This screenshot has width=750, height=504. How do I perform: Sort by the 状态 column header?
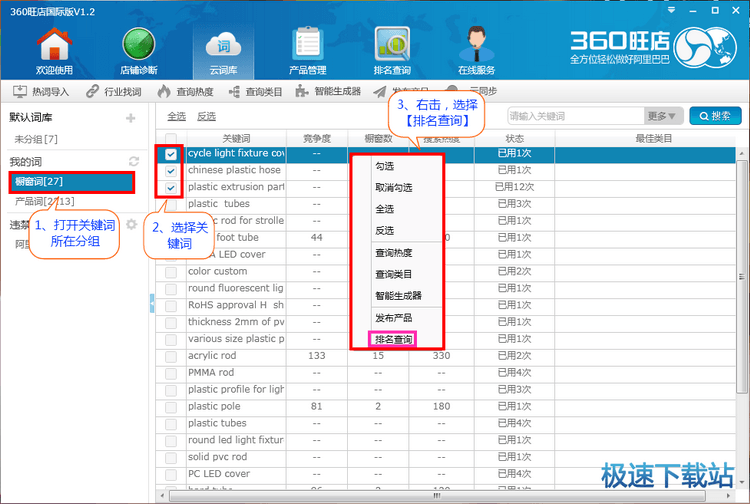pyautogui.click(x=515, y=139)
